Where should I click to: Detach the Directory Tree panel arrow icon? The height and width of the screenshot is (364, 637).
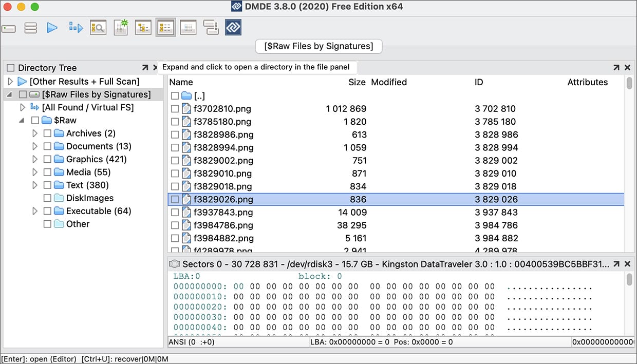click(145, 68)
